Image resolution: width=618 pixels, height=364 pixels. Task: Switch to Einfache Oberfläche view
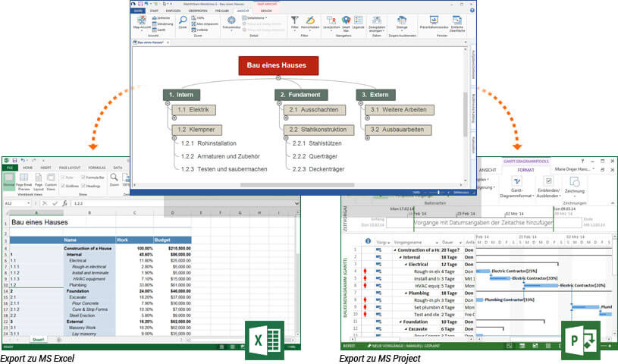coord(457,24)
